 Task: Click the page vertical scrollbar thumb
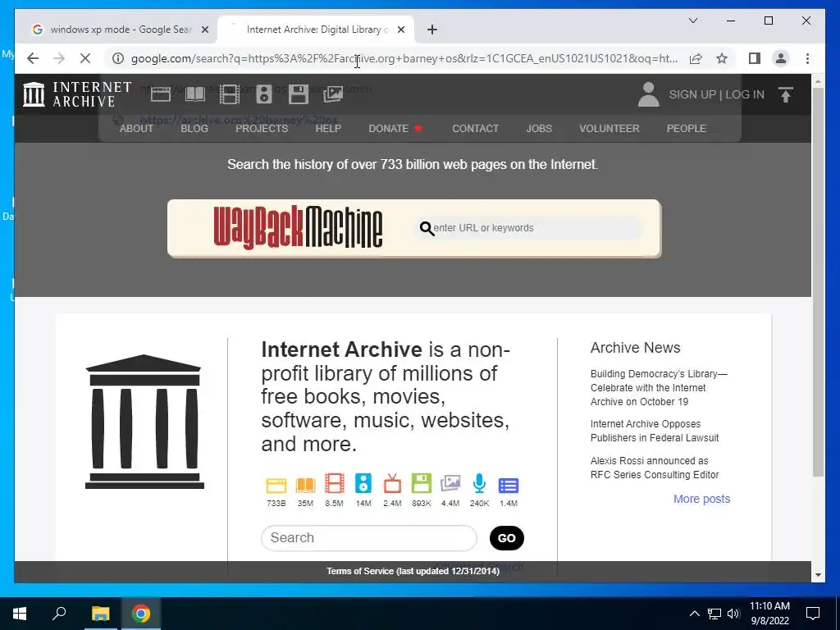click(x=818, y=281)
